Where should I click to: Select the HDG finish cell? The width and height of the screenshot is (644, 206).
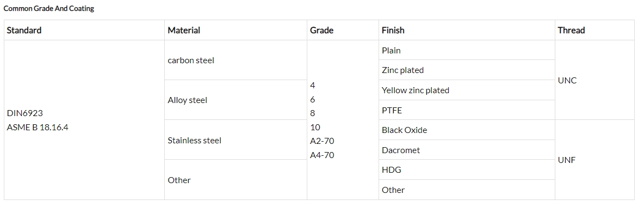[467, 169]
